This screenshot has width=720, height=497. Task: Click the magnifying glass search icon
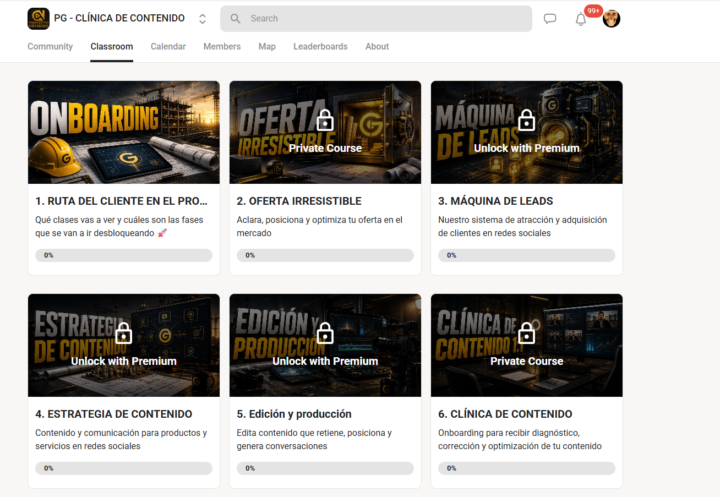pos(235,19)
